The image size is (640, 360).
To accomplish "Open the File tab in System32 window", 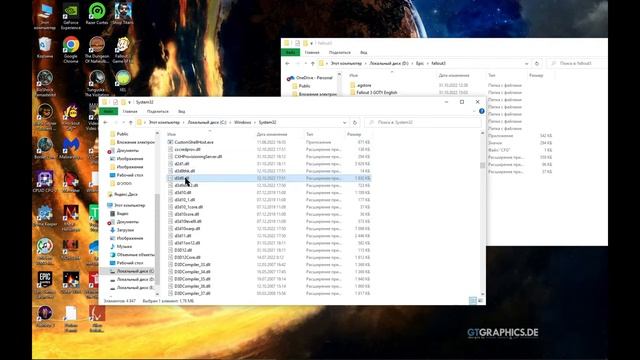I will (x=108, y=111).
